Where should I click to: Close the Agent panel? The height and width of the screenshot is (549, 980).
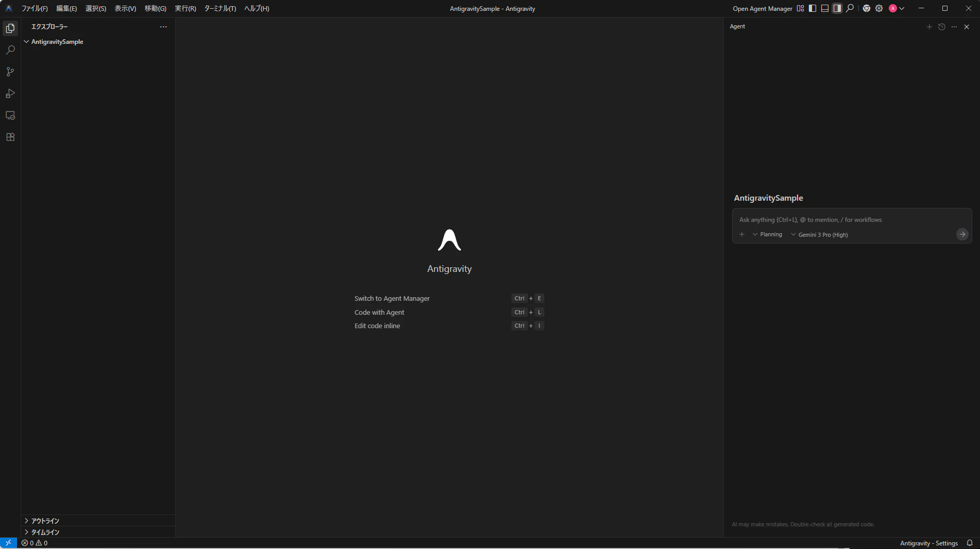pos(967,27)
